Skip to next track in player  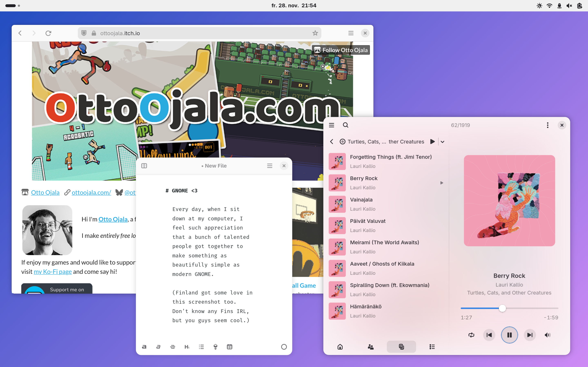click(530, 335)
